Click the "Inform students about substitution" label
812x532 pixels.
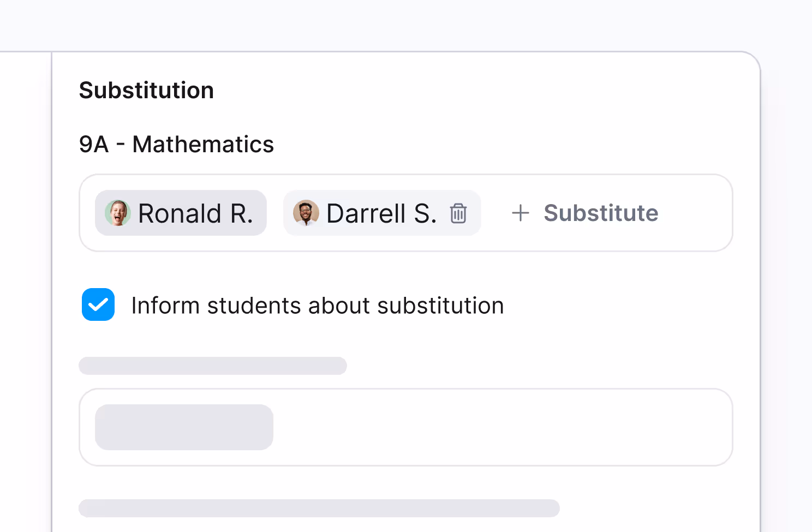[x=317, y=306]
